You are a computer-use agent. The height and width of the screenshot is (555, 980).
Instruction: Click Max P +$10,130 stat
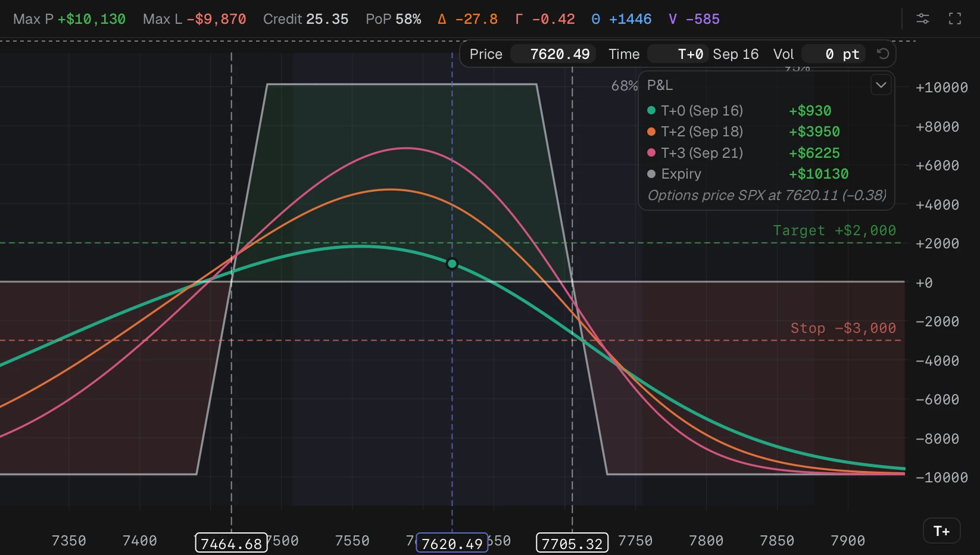pyautogui.click(x=69, y=19)
